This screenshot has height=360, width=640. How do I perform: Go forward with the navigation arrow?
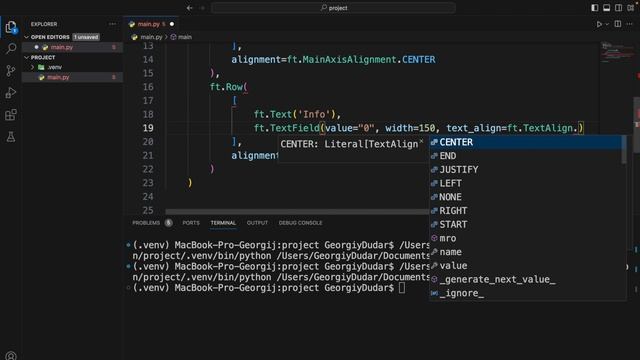pyautogui.click(x=202, y=8)
